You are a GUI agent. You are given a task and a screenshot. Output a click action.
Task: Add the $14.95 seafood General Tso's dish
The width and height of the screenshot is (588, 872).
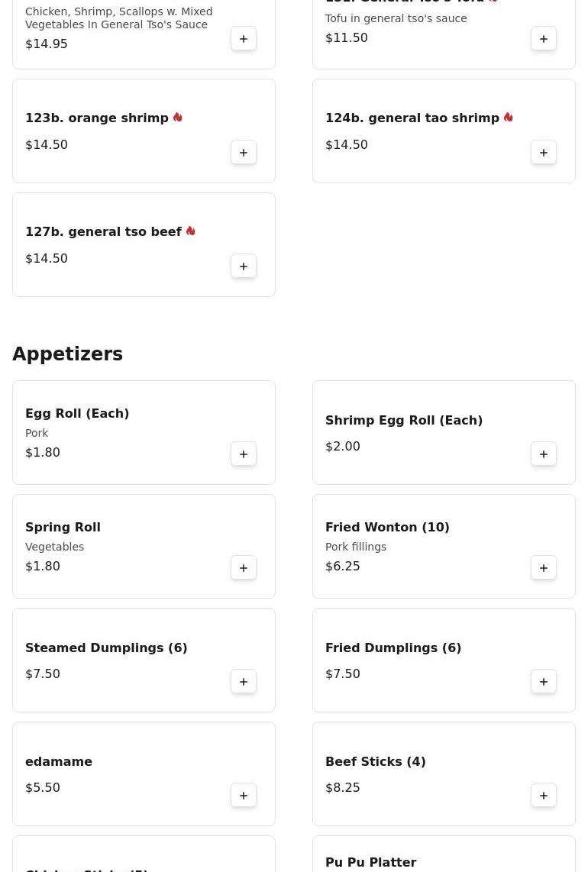[244, 39]
